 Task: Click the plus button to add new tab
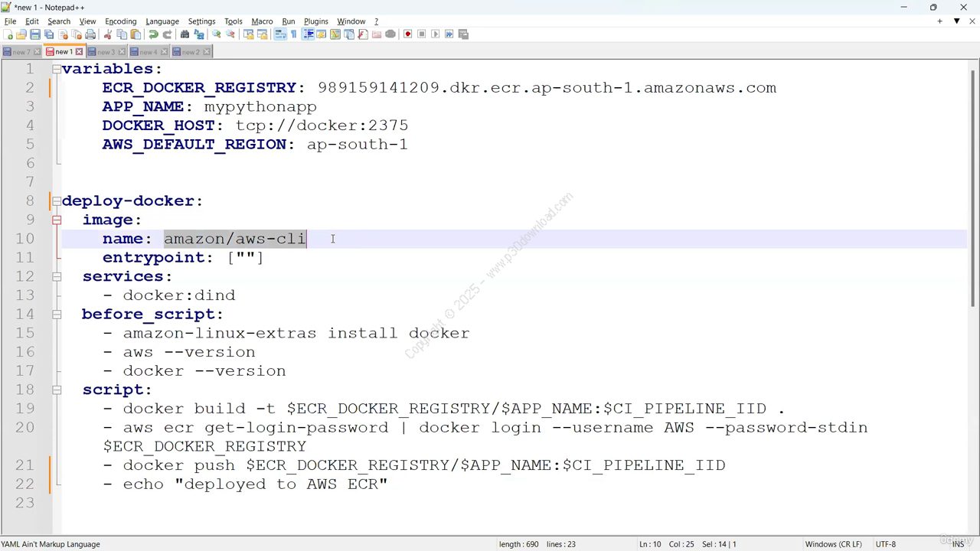(x=939, y=21)
